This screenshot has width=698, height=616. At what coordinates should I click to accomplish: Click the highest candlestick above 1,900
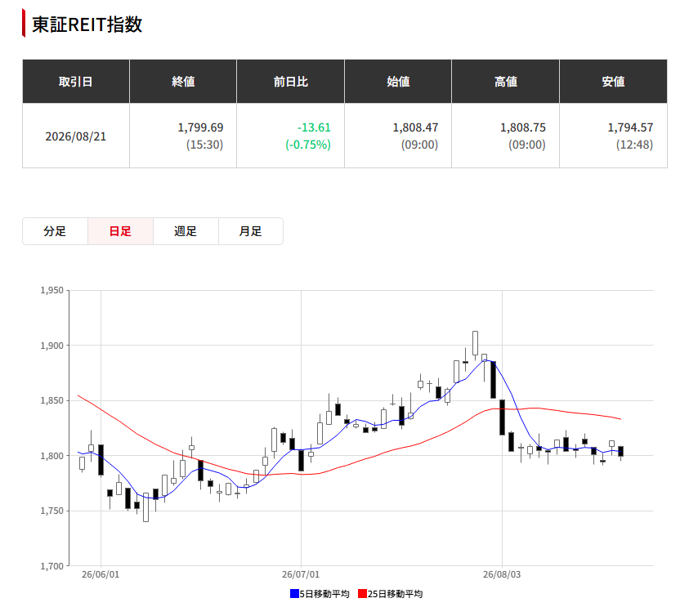coord(476,343)
